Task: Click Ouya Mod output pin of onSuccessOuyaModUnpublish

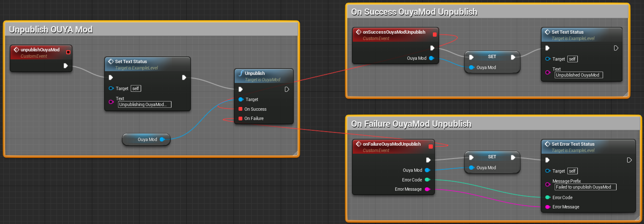Action: (x=431, y=58)
